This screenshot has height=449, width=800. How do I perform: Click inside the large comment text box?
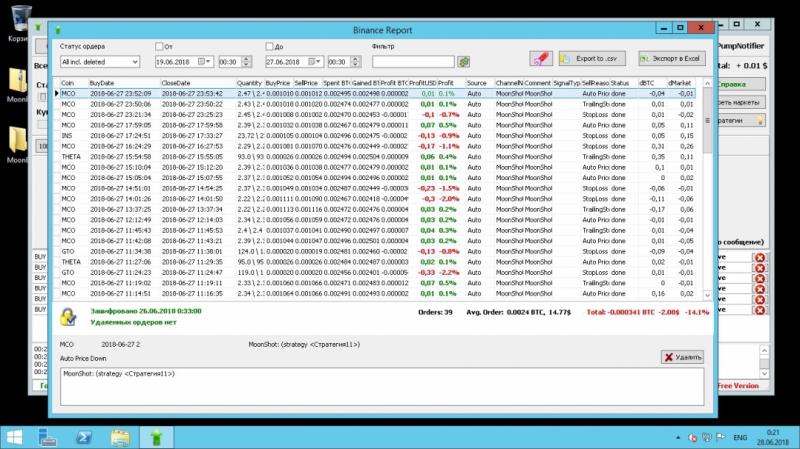coord(382,387)
